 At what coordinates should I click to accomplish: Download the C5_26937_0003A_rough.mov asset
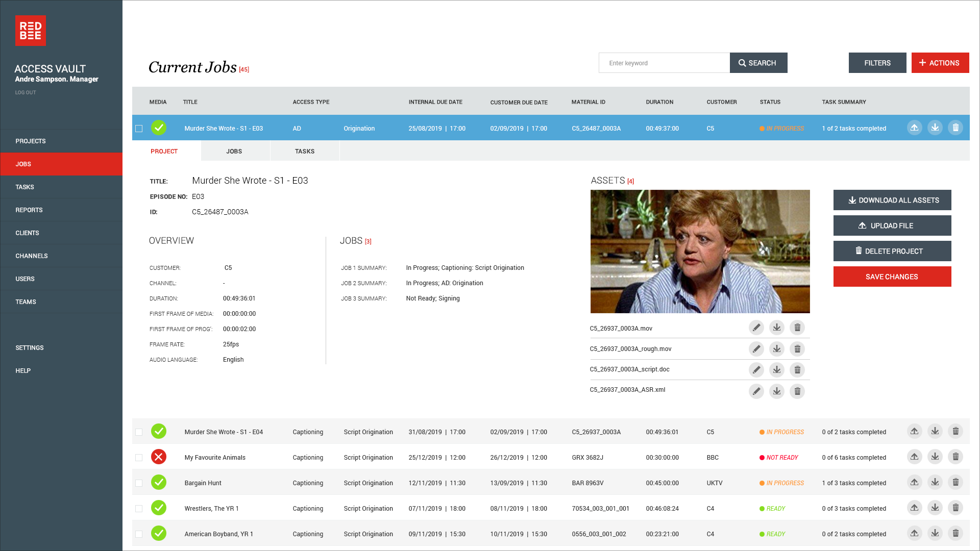pos(776,349)
